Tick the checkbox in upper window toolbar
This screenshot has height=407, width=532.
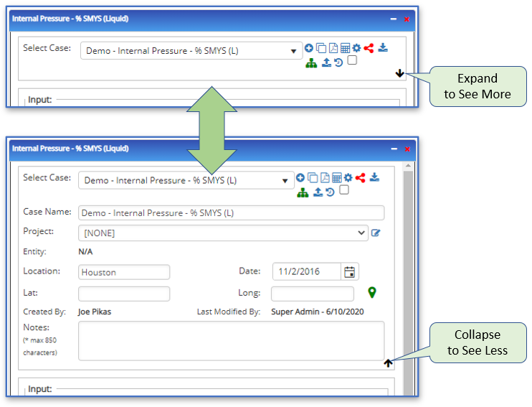click(x=352, y=61)
